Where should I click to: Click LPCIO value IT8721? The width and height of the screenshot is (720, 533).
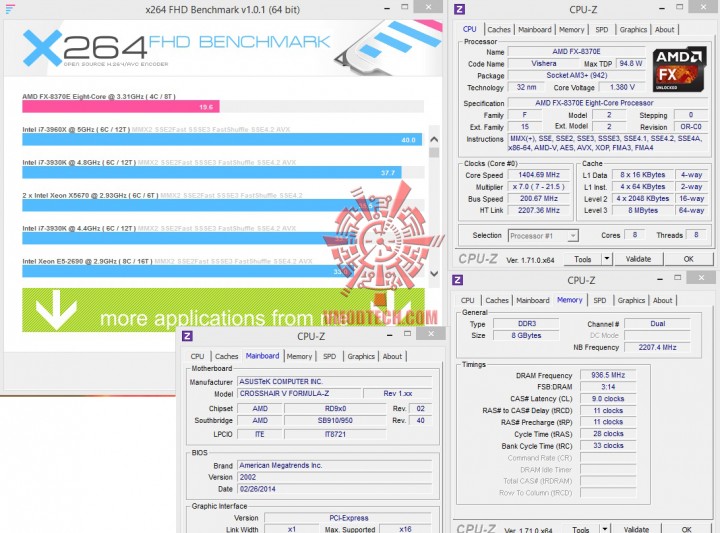click(x=335, y=434)
